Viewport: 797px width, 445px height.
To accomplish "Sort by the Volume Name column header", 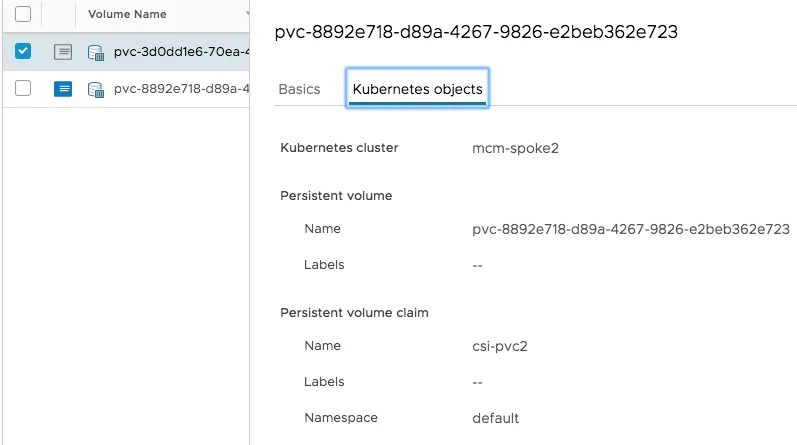I will tap(127, 15).
